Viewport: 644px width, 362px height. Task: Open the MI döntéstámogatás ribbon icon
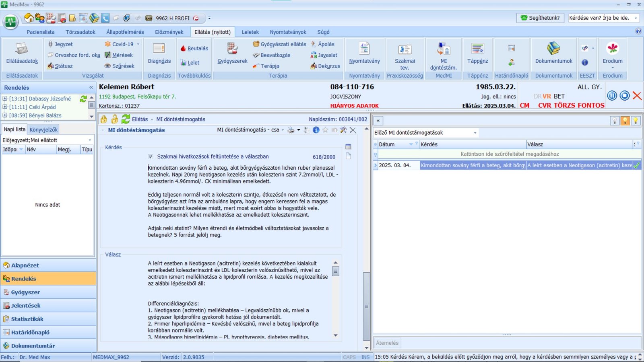coord(443,49)
